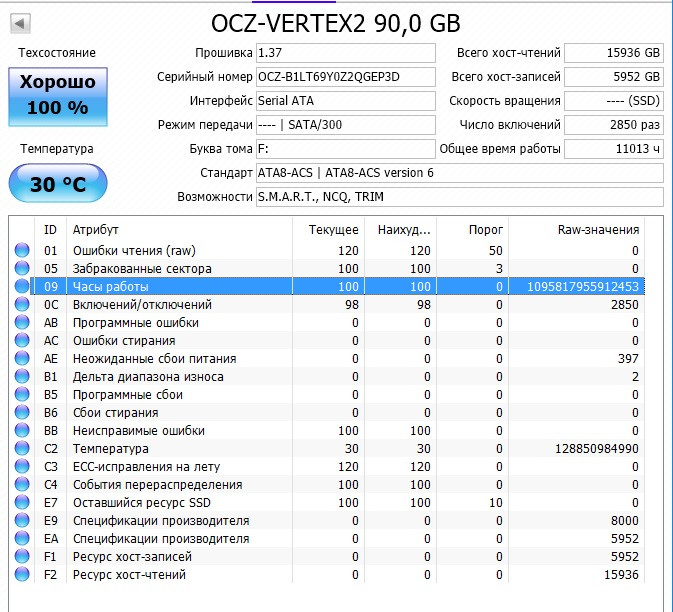Click the total host reads field 15936 GB
673x612 pixels.
click(614, 53)
